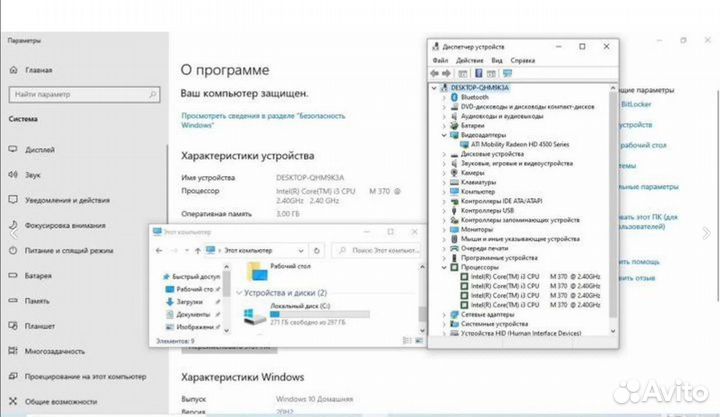Click the Дисплей monitor icon in sidebar
This screenshot has height=417, width=720.
[13, 149]
